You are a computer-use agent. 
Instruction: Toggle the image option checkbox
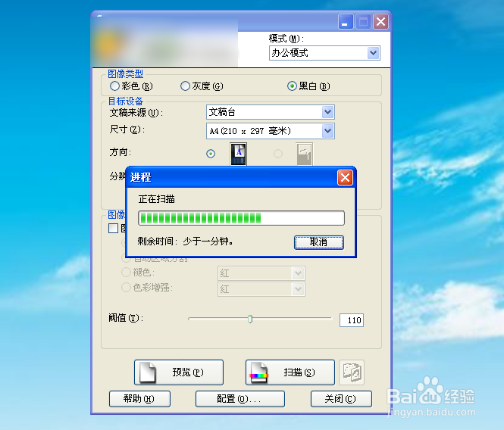pyautogui.click(x=113, y=229)
